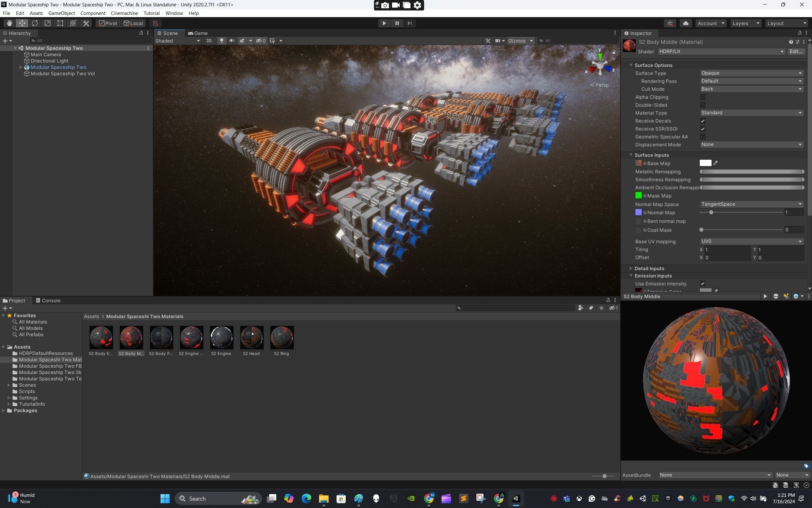Open the Component menu

click(93, 13)
